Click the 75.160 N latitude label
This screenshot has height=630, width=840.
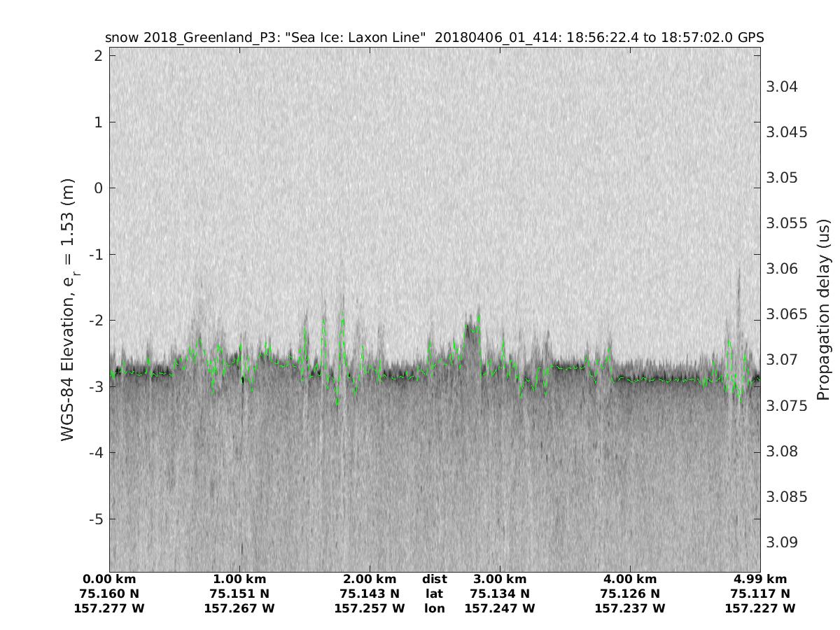pyautogui.click(x=109, y=594)
